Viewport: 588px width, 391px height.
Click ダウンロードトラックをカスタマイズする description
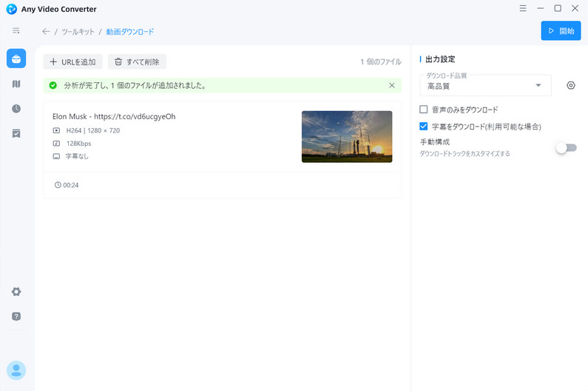(x=464, y=153)
